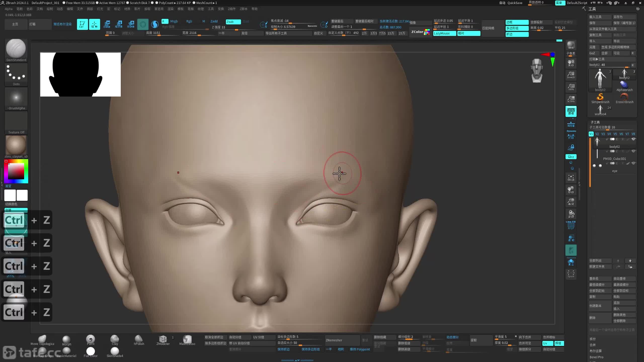This screenshot has width=644, height=362.
Task: Select the MaskLasso brush
Action: click(x=187, y=340)
